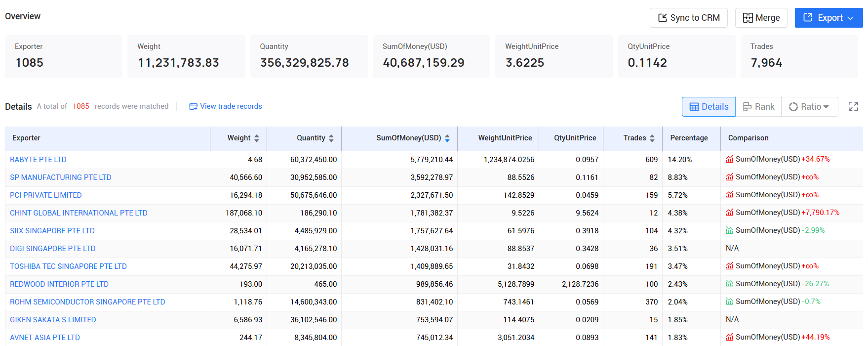Click comparison chart icon in AVNET ASIA row

[x=729, y=337]
